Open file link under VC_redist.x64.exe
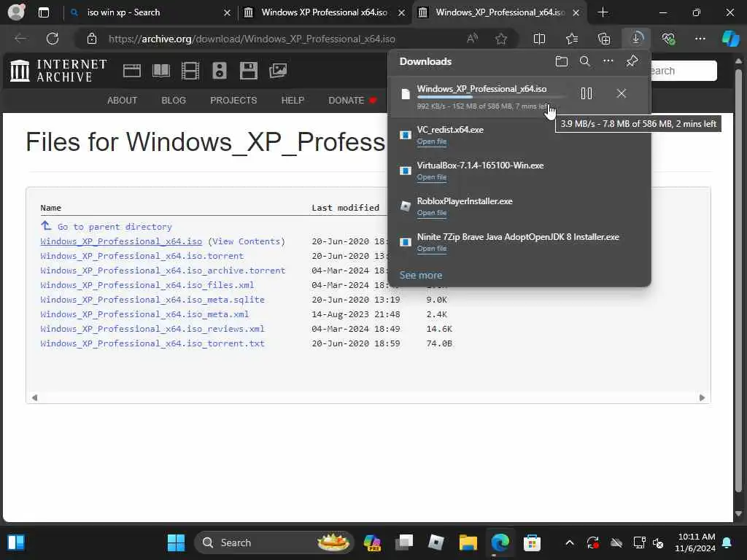Screen dimensions: 747x560 click(x=432, y=141)
